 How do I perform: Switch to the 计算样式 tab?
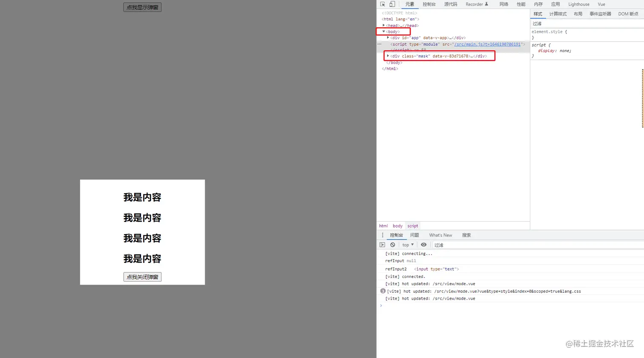[558, 14]
